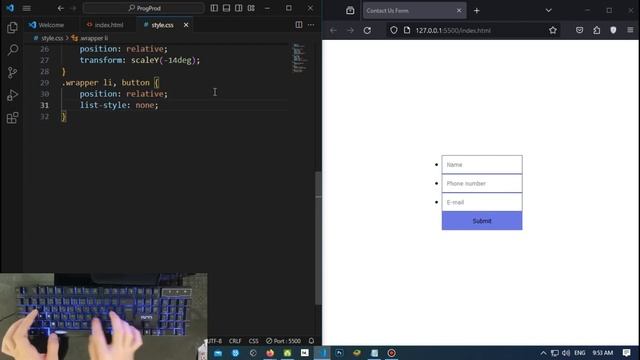
Task: Switch to the index.html tab
Action: tap(105, 25)
